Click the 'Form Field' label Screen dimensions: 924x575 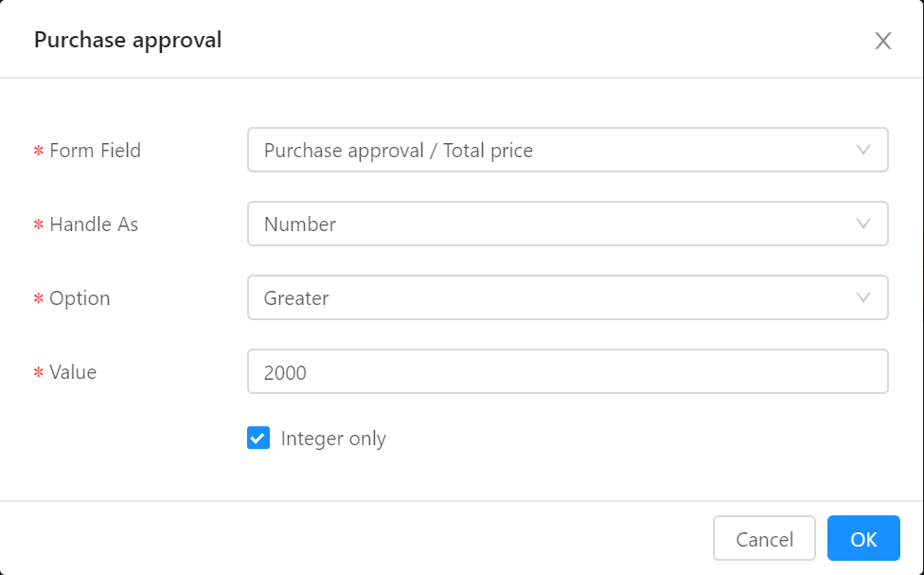click(x=95, y=151)
